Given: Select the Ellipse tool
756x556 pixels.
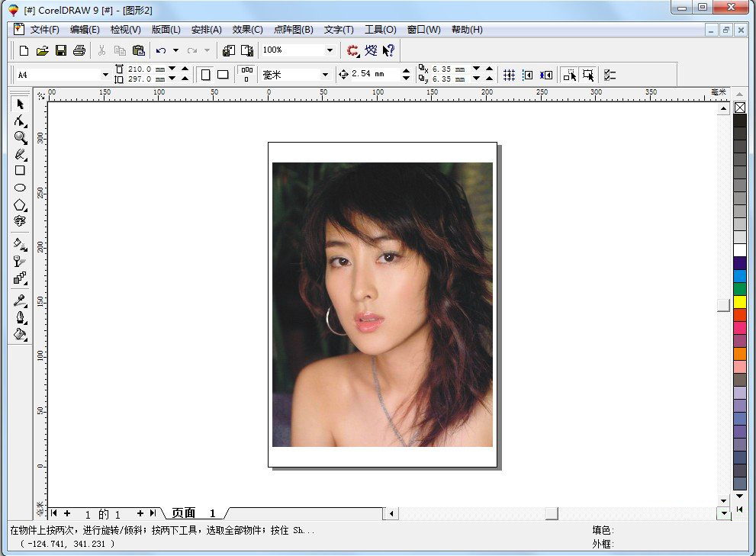Looking at the screenshot, I should tap(20, 188).
